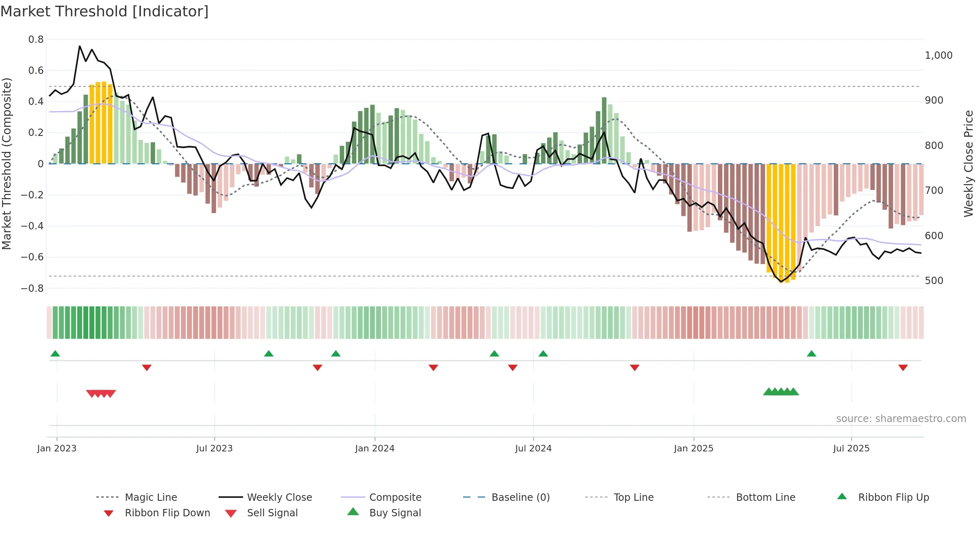Click the 2025 yellow oversold histogram bars
This screenshot has width=980, height=551.
pos(781,222)
